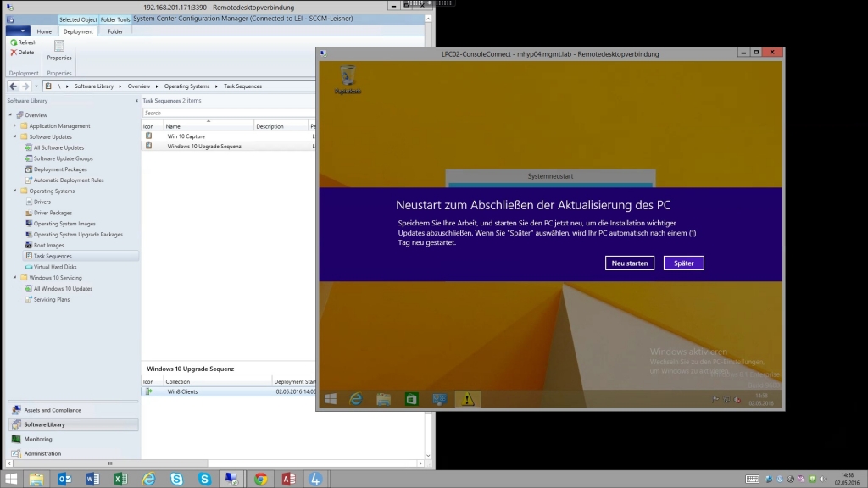Collapse the Overview tree node
Screen dimensions: 868x488
tap(10, 114)
